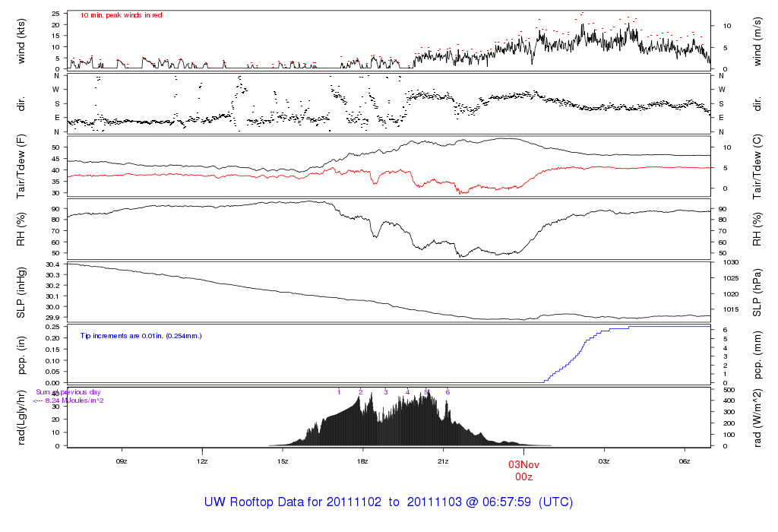Viewport: 778px width, 532px height.
Task: Select the "06:57:59 (UTC)" timestamp in title
Action: [x=527, y=502]
